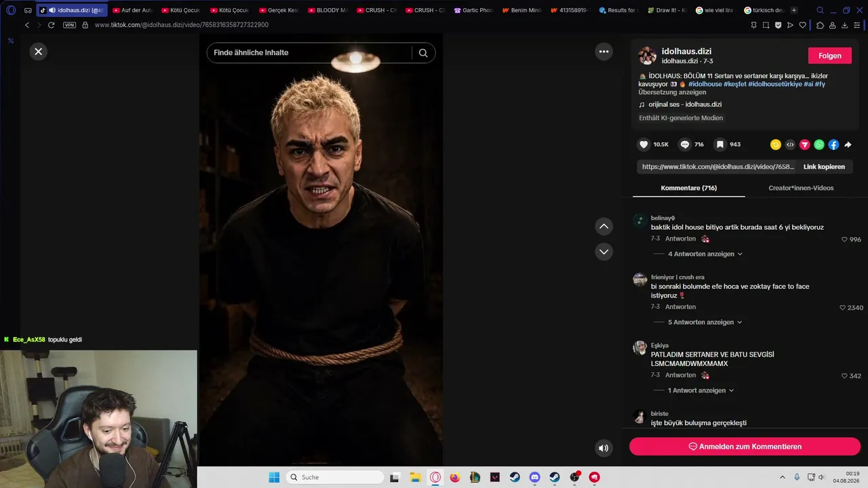Open the #idolhousetürkiye hashtag
Image resolution: width=868 pixels, height=488 pixels.
click(775, 84)
